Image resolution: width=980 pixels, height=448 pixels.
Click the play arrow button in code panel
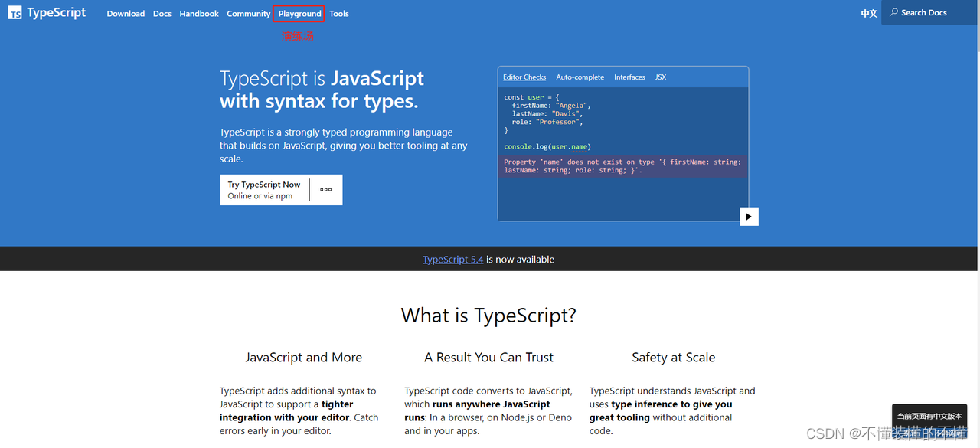tap(749, 217)
